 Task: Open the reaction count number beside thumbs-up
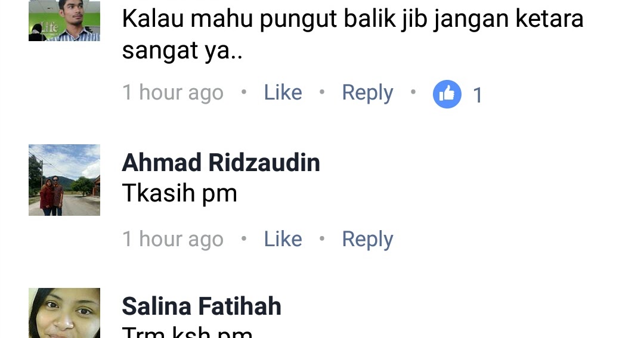click(477, 95)
